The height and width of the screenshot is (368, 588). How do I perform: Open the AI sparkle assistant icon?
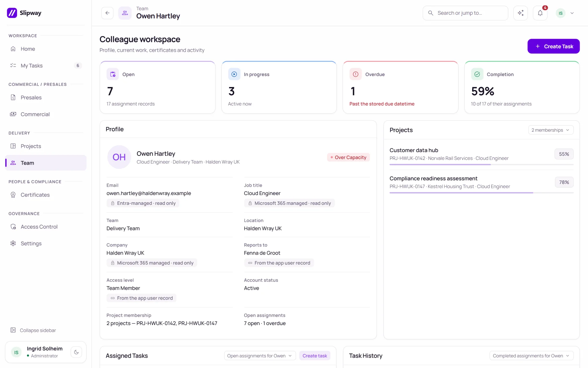click(521, 13)
